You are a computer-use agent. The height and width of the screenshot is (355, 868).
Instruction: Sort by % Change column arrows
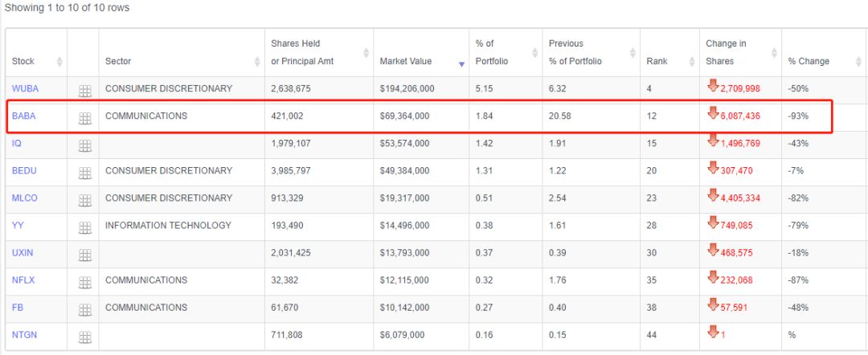point(858,61)
